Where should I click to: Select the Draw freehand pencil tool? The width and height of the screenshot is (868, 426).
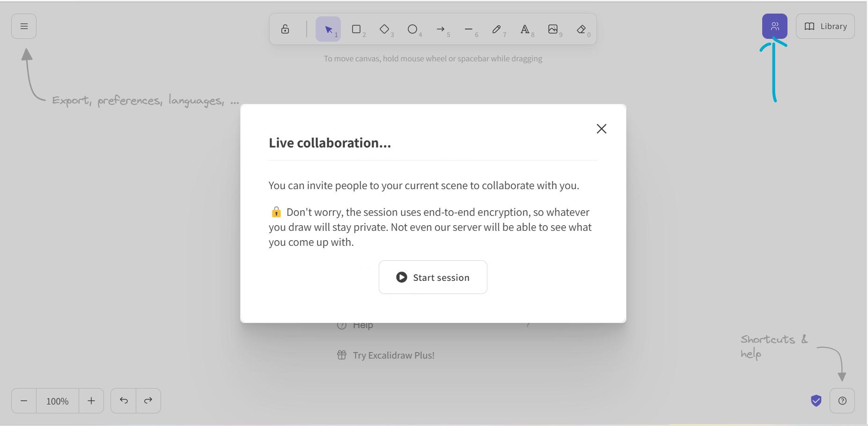pos(497,29)
